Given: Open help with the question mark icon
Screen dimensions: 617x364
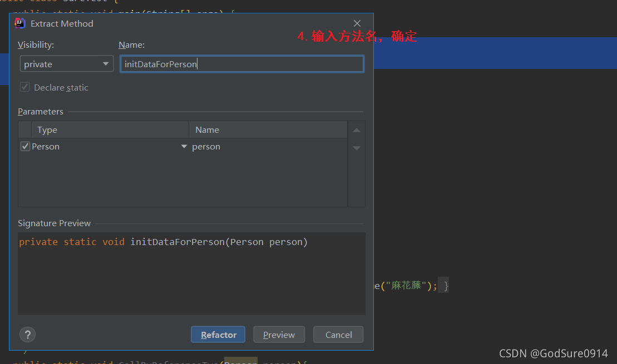Looking at the screenshot, I should click(x=28, y=335).
